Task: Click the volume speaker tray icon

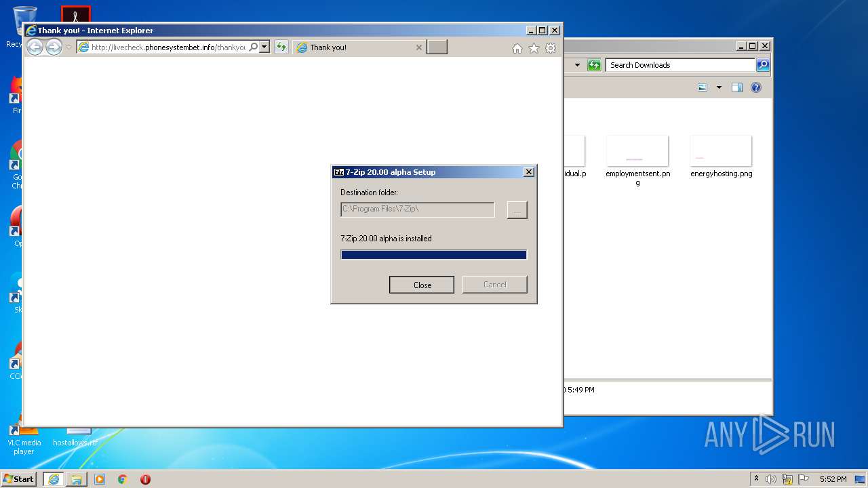Action: point(771,479)
